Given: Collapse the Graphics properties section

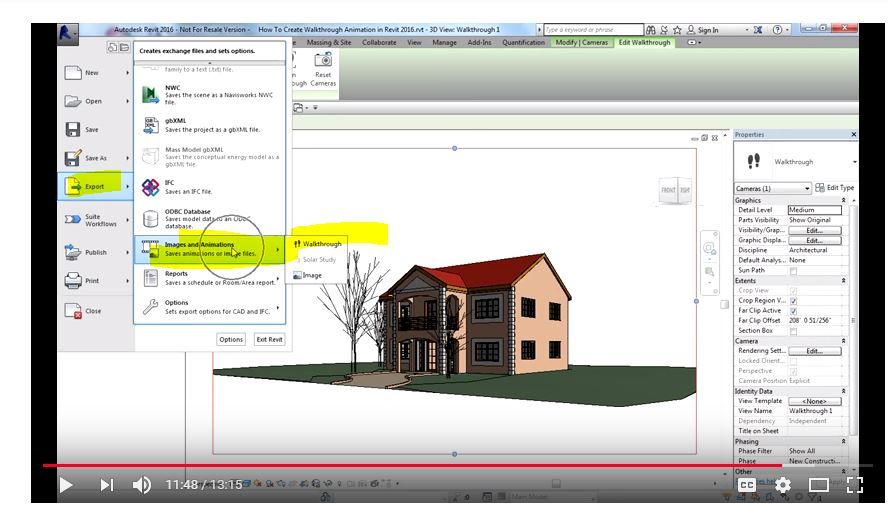Looking at the screenshot, I should click(x=843, y=201).
